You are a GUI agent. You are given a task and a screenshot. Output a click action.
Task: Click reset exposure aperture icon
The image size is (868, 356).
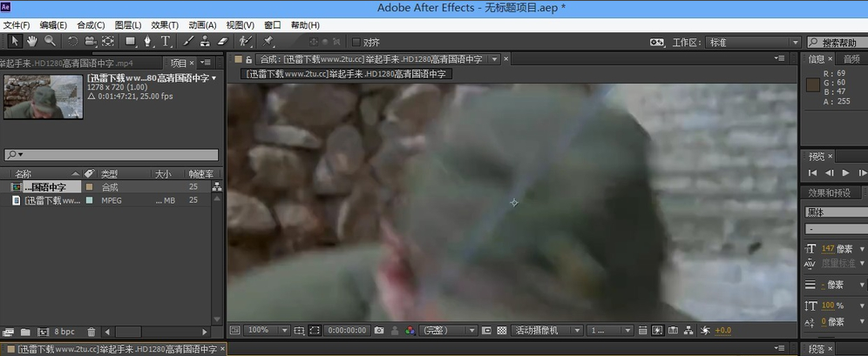coord(705,331)
